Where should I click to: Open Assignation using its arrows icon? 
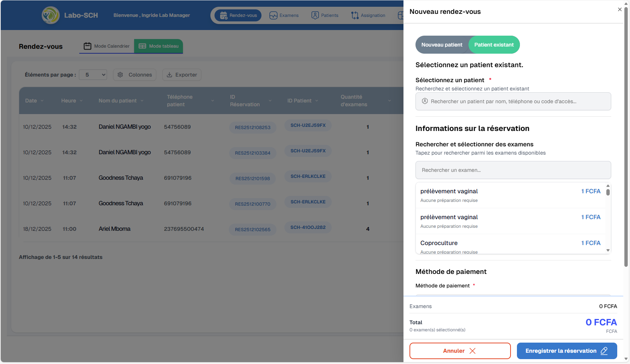(x=355, y=15)
